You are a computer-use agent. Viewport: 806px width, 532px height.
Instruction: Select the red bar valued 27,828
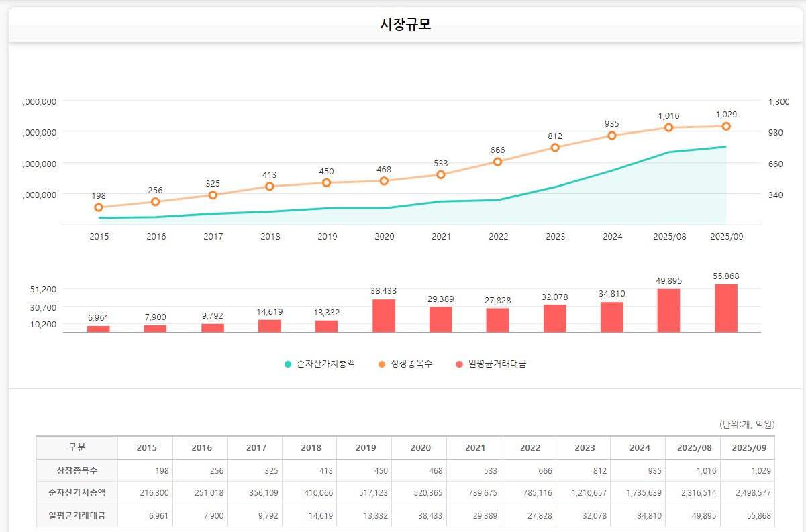point(498,320)
